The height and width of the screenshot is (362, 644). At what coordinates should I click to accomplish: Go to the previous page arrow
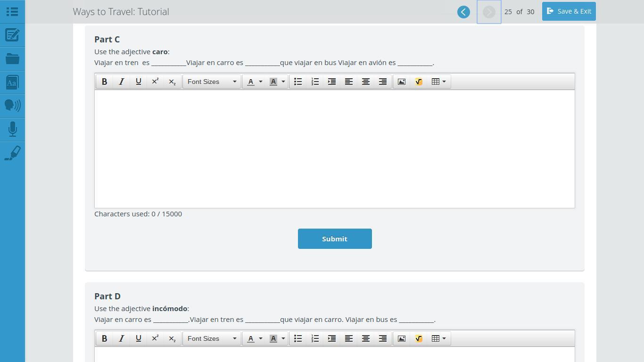pos(463,12)
